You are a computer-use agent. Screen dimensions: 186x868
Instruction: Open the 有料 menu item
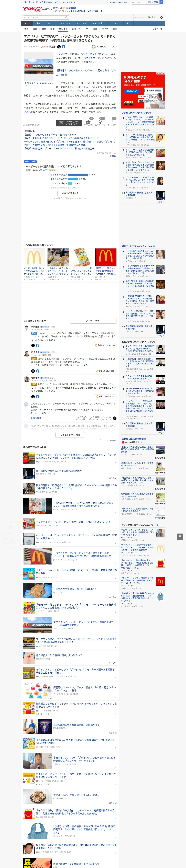tap(129, 23)
